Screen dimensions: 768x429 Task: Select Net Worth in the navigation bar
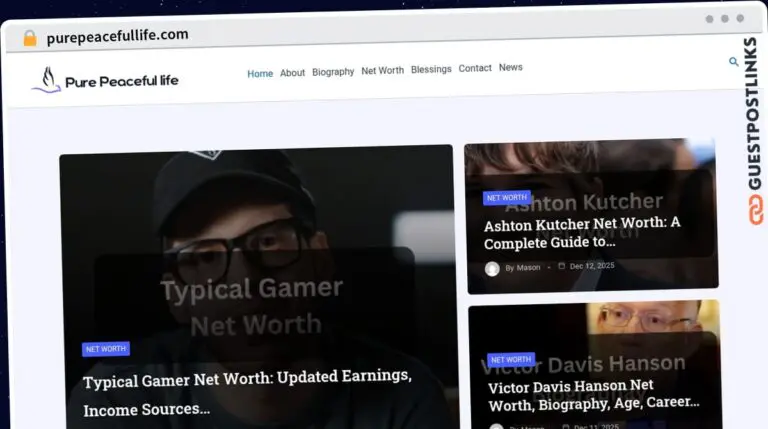tap(383, 71)
